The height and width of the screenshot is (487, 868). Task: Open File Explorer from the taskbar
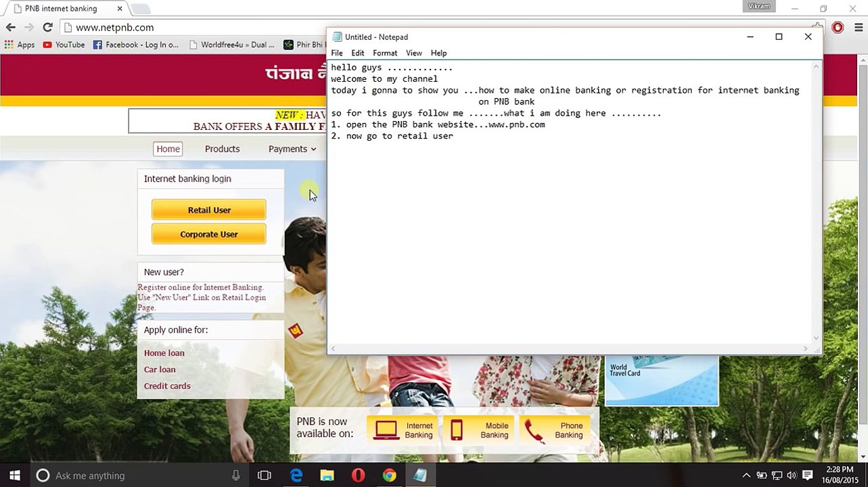point(327,476)
